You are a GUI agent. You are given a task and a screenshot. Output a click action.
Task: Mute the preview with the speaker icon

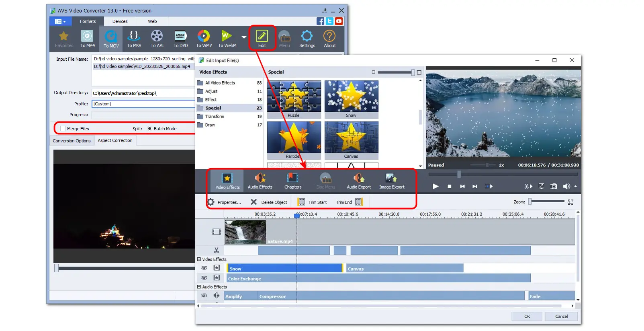click(566, 186)
